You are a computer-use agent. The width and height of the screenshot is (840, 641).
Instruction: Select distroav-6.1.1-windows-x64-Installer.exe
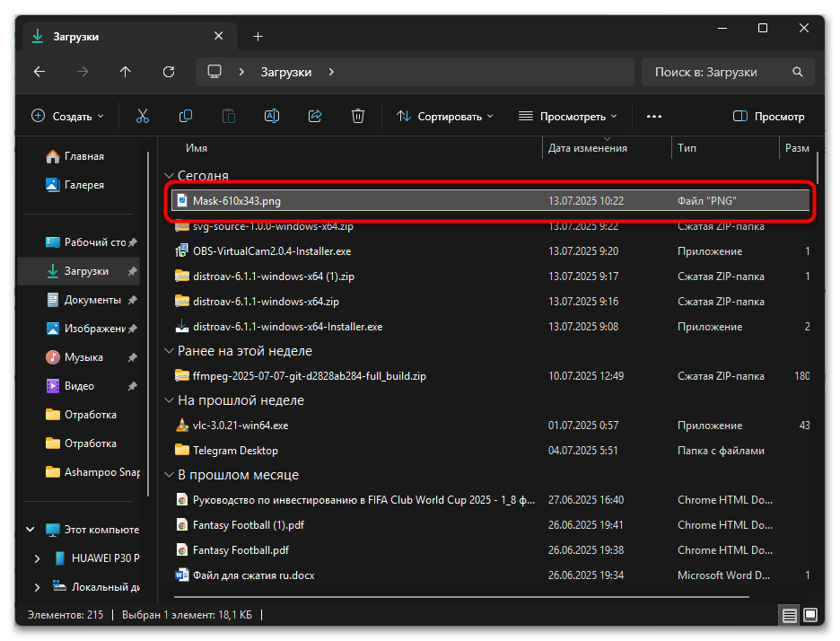490,327
